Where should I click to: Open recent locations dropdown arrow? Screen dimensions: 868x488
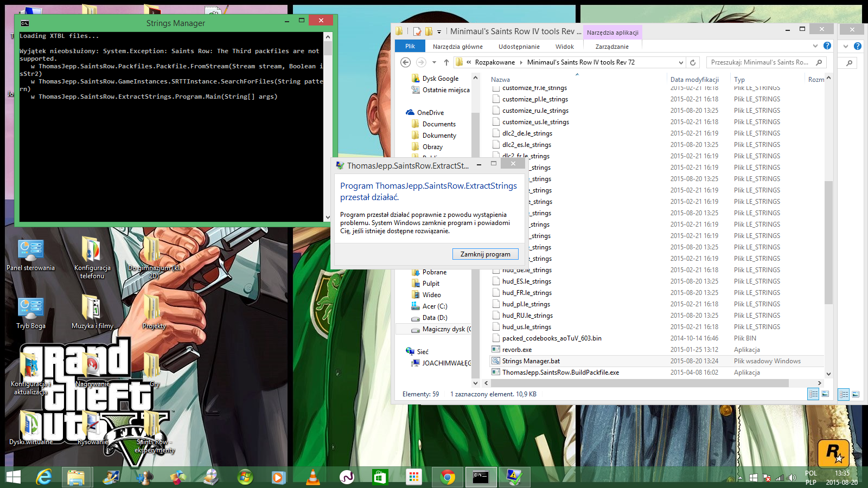(433, 62)
